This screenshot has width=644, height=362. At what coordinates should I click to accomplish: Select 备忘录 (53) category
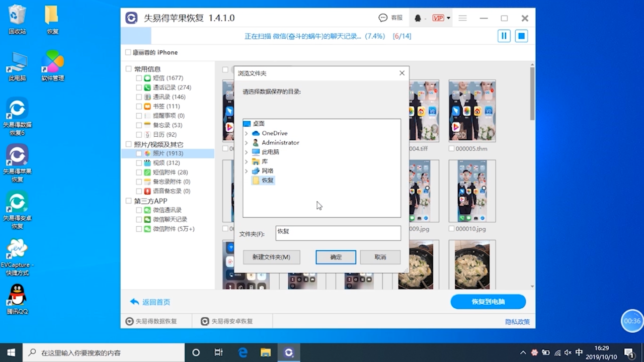point(168,125)
